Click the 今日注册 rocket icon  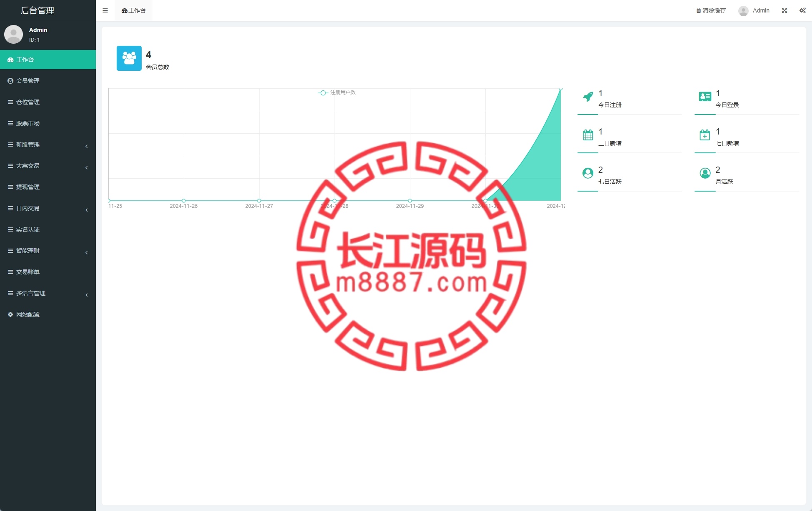[x=588, y=97]
